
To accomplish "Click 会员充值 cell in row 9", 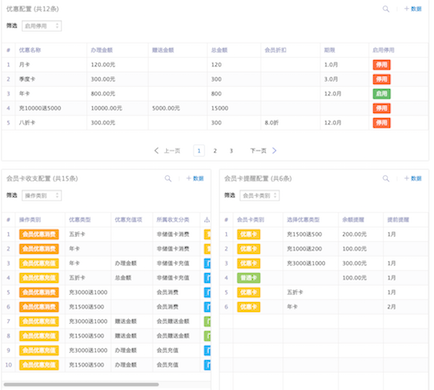I will [167, 350].
